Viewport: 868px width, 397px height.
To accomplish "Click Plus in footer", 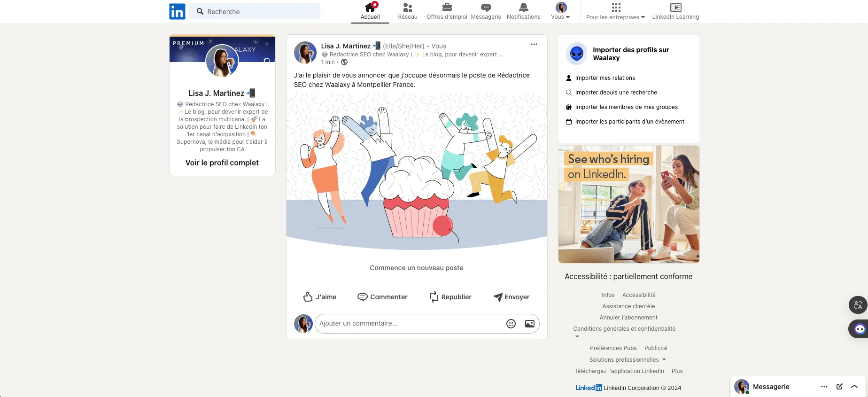I will [677, 371].
